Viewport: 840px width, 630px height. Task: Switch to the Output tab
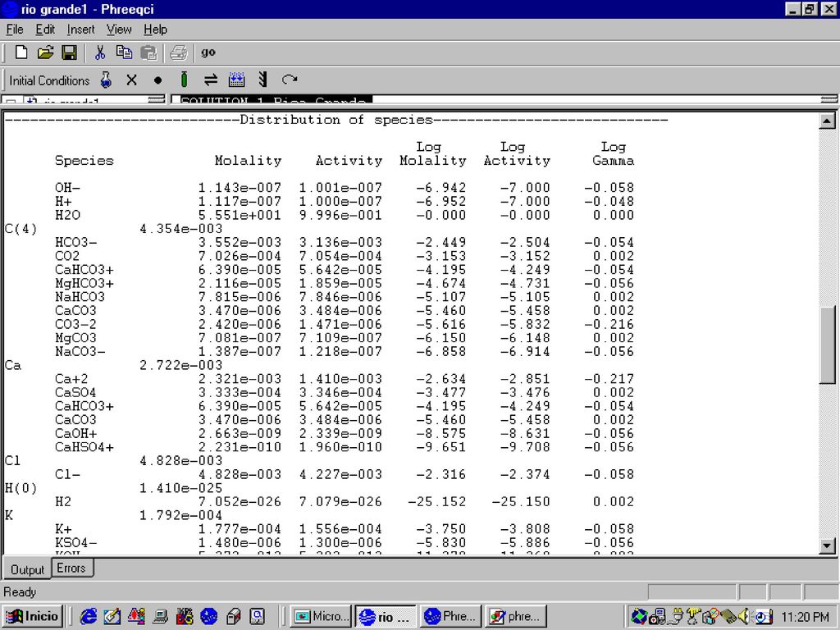point(27,569)
